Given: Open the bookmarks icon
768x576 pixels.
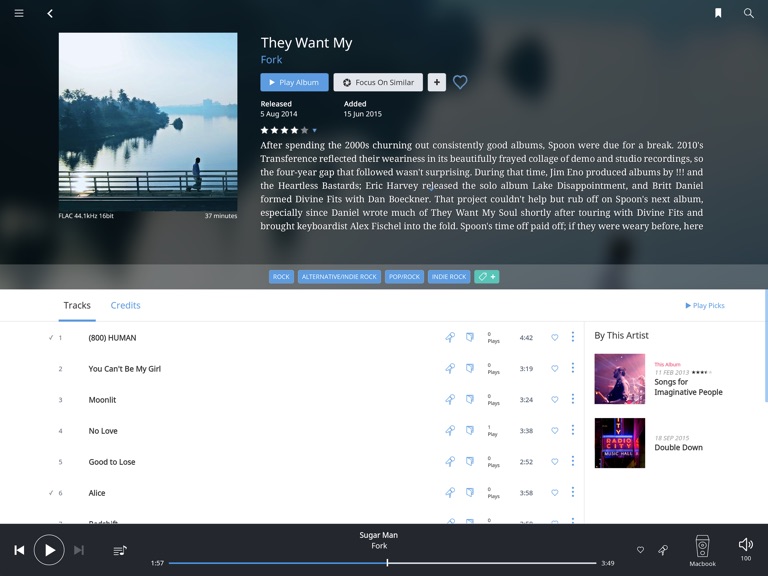Looking at the screenshot, I should [718, 13].
